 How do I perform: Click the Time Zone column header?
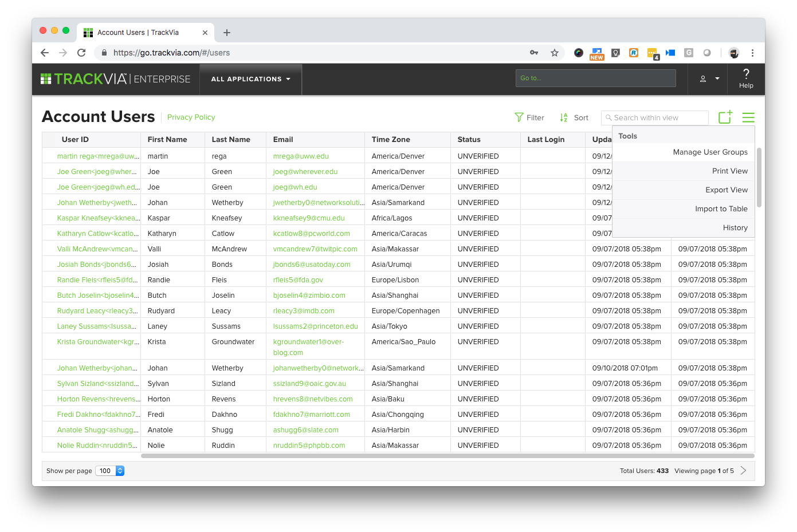click(391, 140)
